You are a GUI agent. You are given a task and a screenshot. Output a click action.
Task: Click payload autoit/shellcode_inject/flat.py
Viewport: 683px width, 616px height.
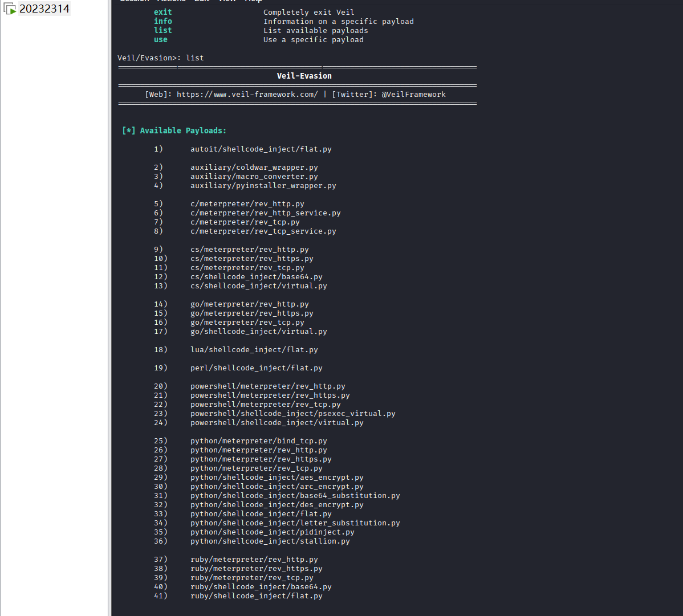(261, 149)
